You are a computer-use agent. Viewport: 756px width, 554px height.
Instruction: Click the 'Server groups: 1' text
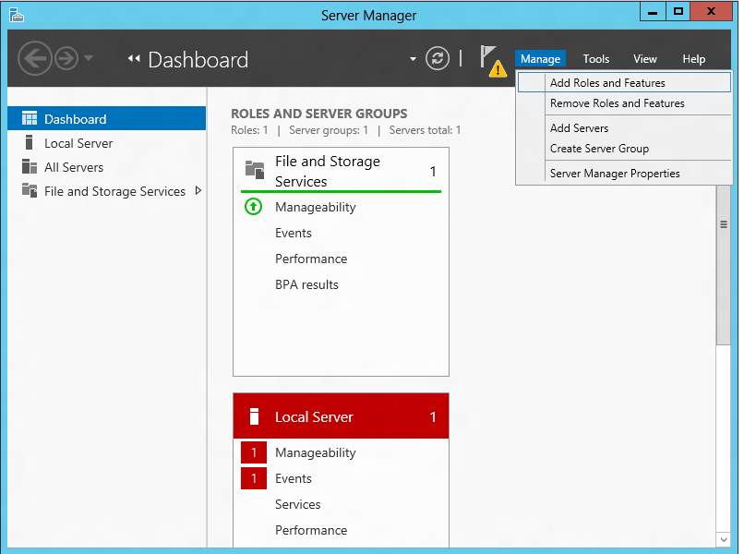329,130
